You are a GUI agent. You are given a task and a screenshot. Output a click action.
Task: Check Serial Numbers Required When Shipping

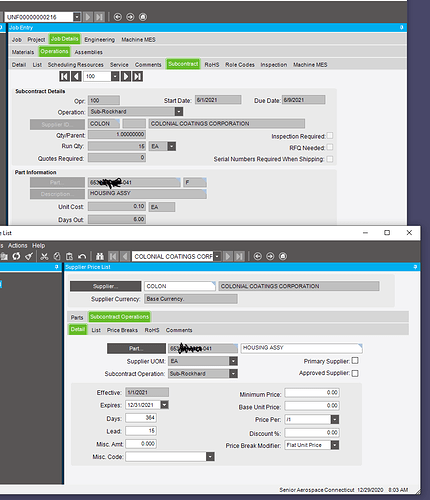(330, 159)
